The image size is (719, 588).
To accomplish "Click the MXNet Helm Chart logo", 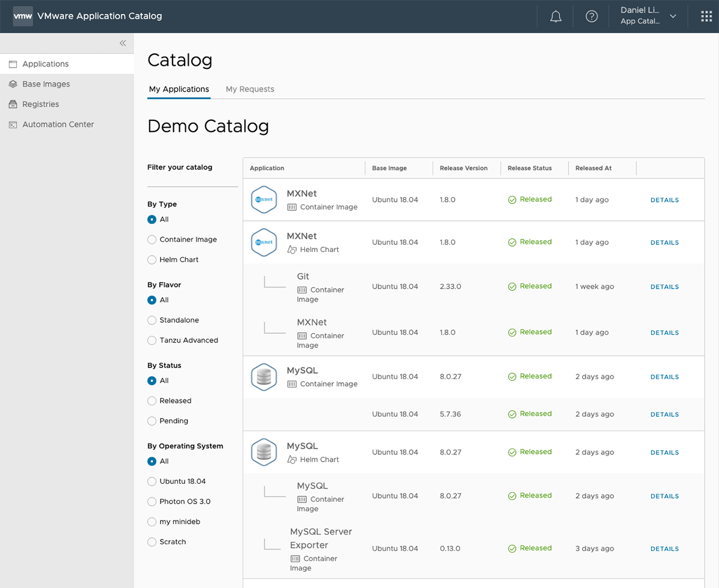I will 264,243.
